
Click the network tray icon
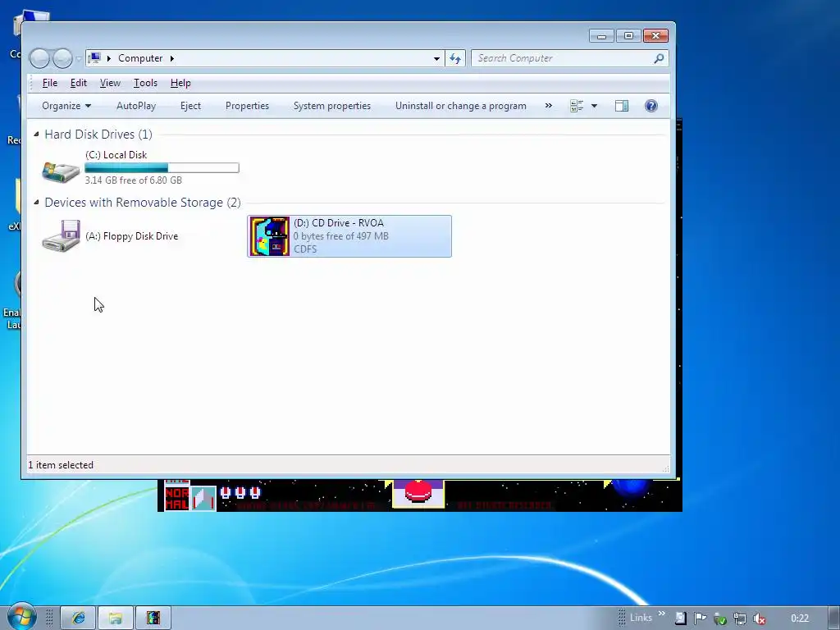[740, 619]
